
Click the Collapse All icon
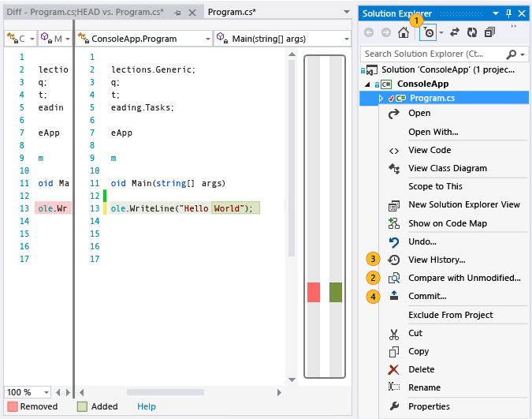click(x=489, y=33)
